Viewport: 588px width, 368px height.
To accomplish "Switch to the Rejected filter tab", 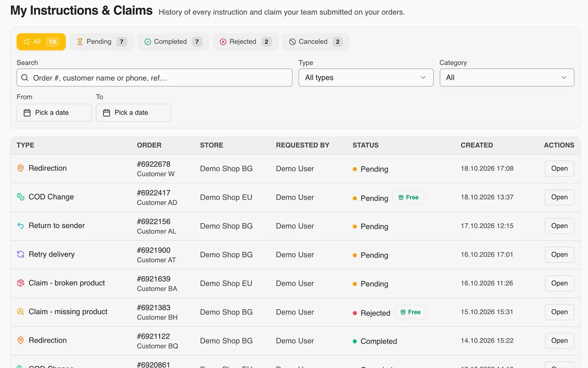I will tap(245, 42).
